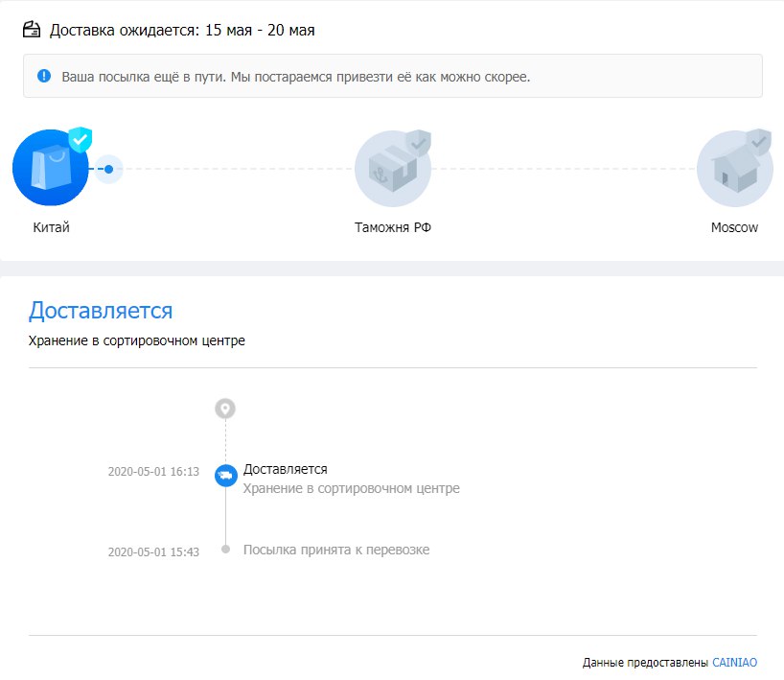Screen dimensions: 784x680
Task: Click grey Хранение в сортировочном центре timeline text
Action: [x=351, y=488]
